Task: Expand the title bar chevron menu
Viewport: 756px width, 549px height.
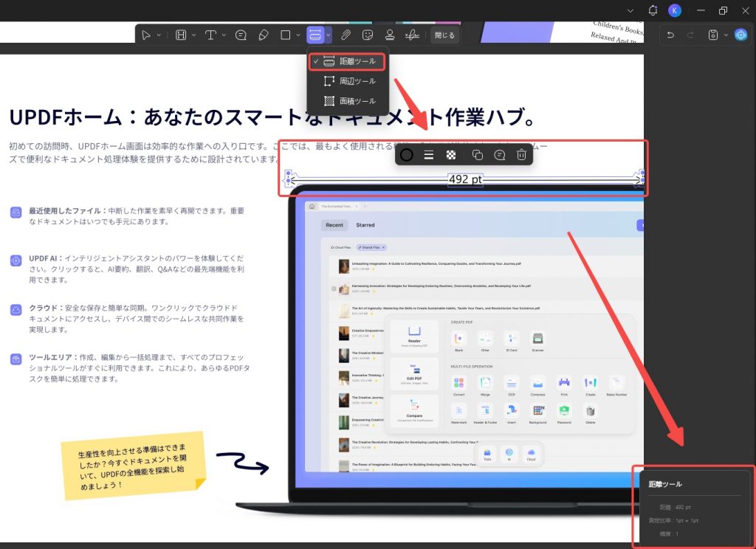Action: pyautogui.click(x=630, y=10)
